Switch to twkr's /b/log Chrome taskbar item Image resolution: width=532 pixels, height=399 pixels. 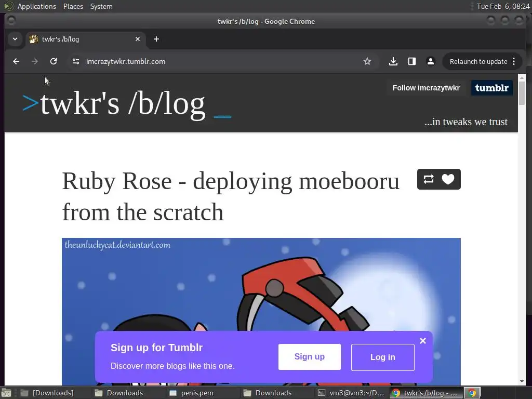click(x=425, y=393)
